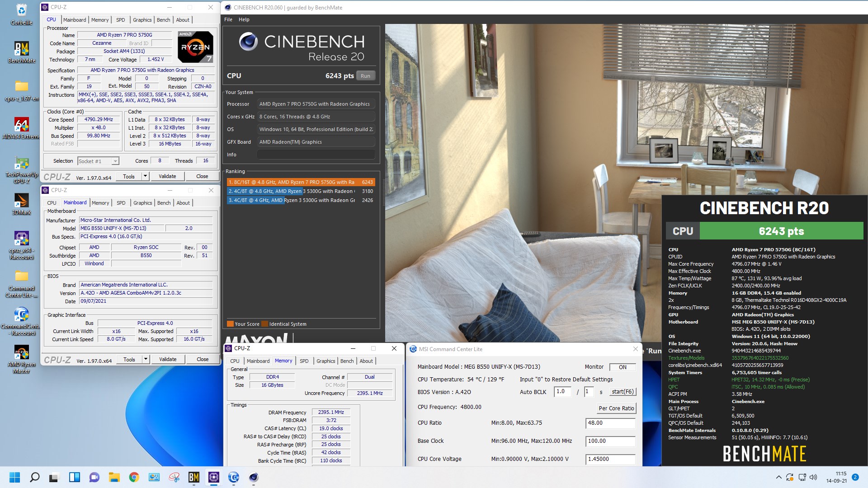
Task: Switch to CPU-Z taskbar icon
Action: tap(214, 477)
